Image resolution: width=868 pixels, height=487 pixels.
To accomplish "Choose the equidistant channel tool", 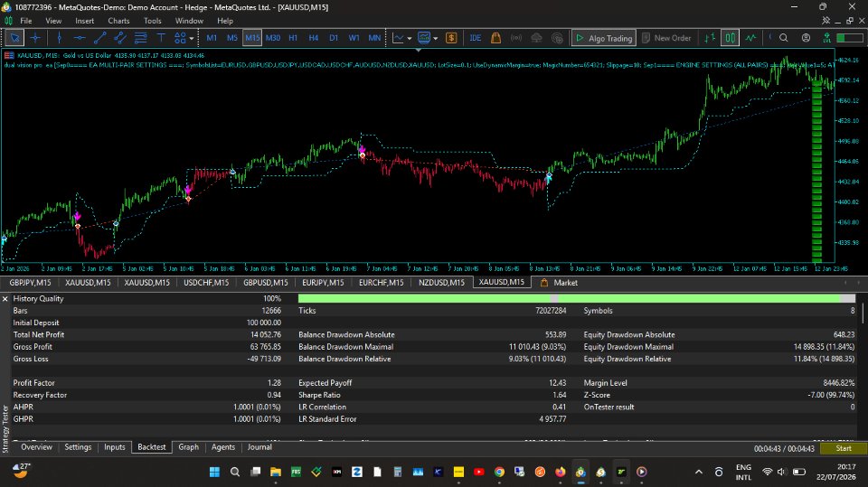I will click(120, 38).
